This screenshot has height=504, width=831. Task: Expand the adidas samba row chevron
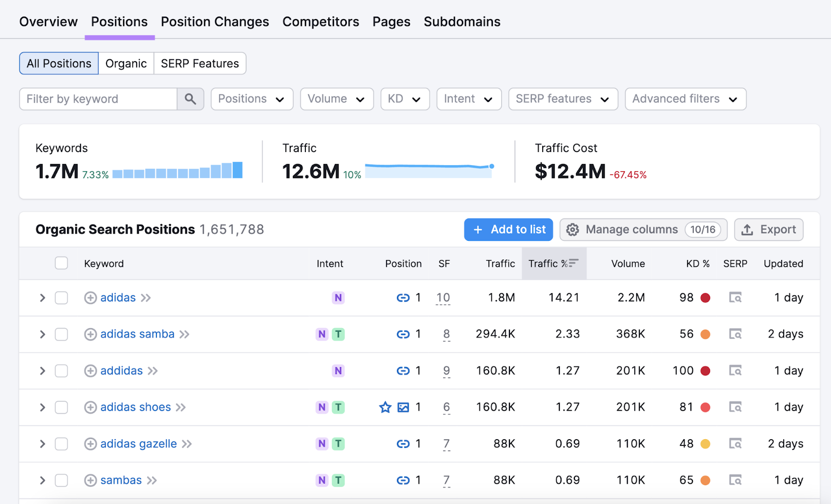coord(42,334)
